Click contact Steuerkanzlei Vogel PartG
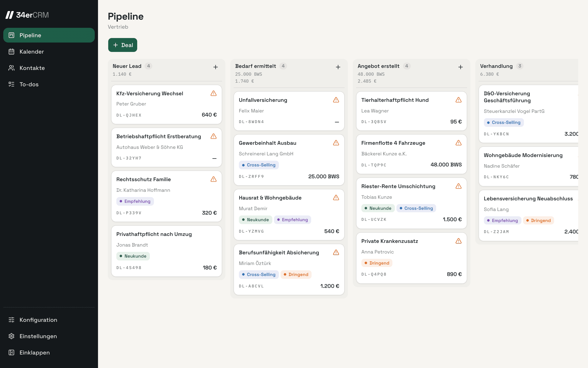588x368 pixels. coord(514,111)
